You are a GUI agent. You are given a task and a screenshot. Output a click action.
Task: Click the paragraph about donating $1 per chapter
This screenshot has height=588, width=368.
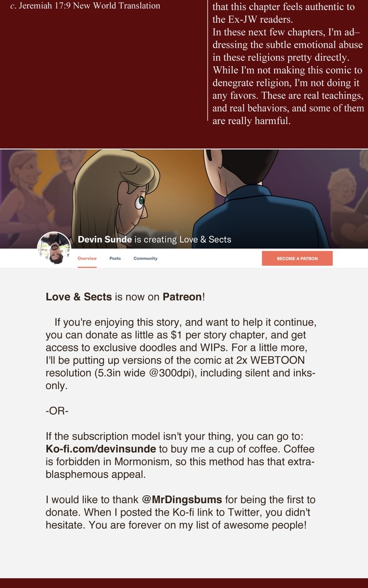pyautogui.click(x=180, y=353)
